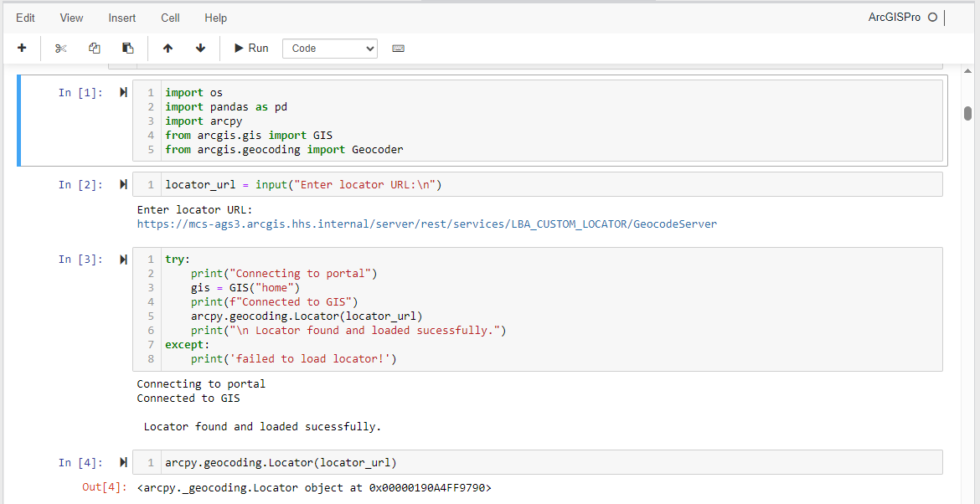Run cell In [4] with its play icon
The width and height of the screenshot is (980, 504).
coord(122,462)
